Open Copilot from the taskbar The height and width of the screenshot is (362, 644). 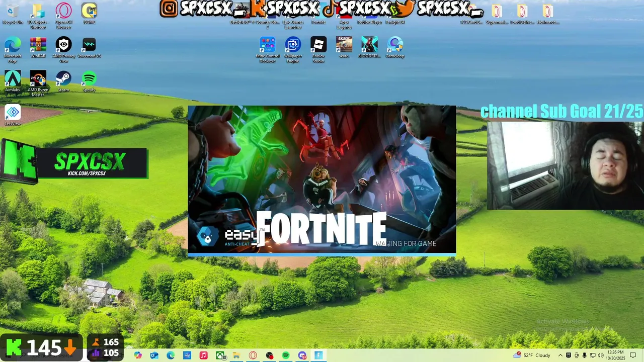pyautogui.click(x=138, y=355)
